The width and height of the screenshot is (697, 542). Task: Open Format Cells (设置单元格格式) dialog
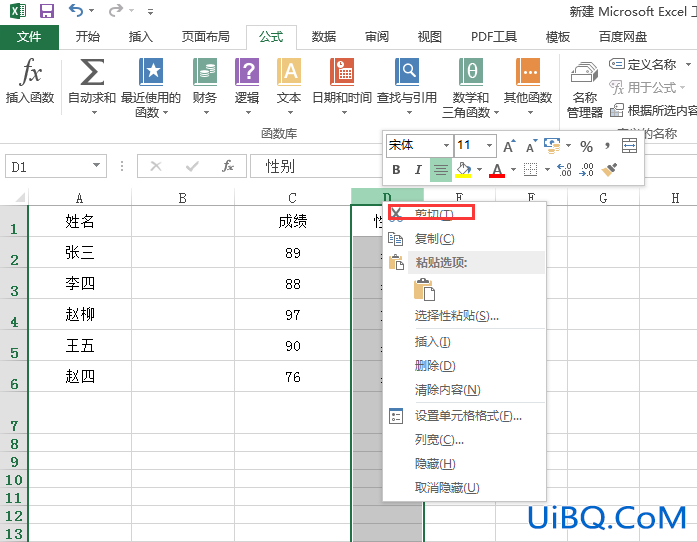tap(465, 416)
